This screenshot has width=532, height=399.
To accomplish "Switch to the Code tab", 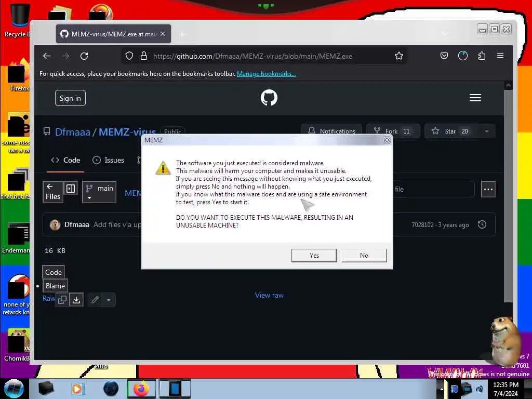I will [65, 160].
